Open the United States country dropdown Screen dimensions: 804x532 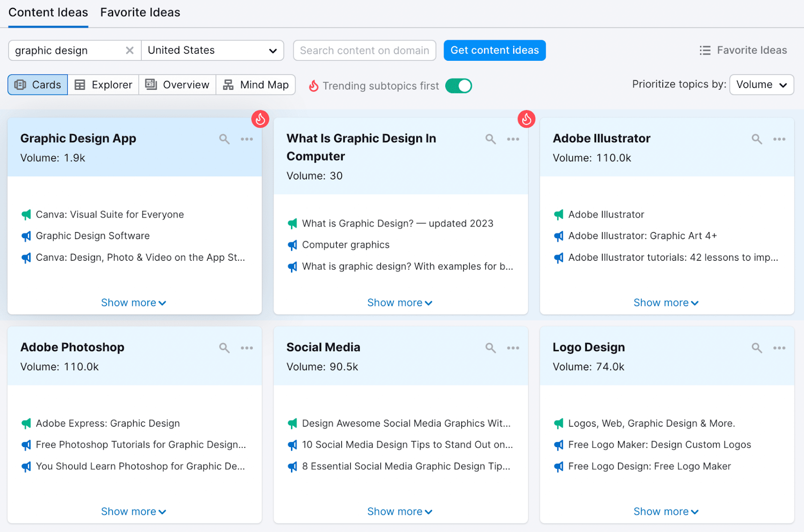click(213, 50)
